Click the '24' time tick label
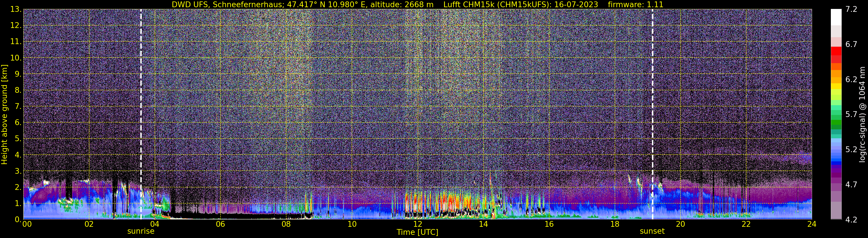Viewport: 868px width, 238px height. coord(812,224)
